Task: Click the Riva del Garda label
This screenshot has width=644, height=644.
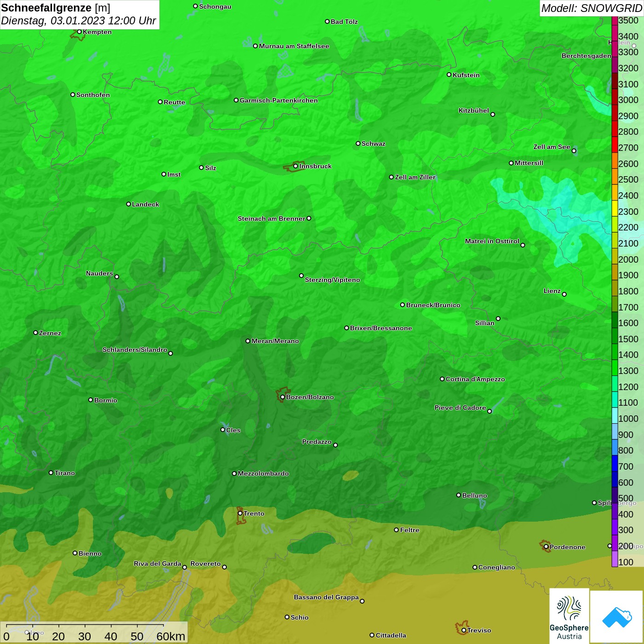Action: (x=157, y=563)
